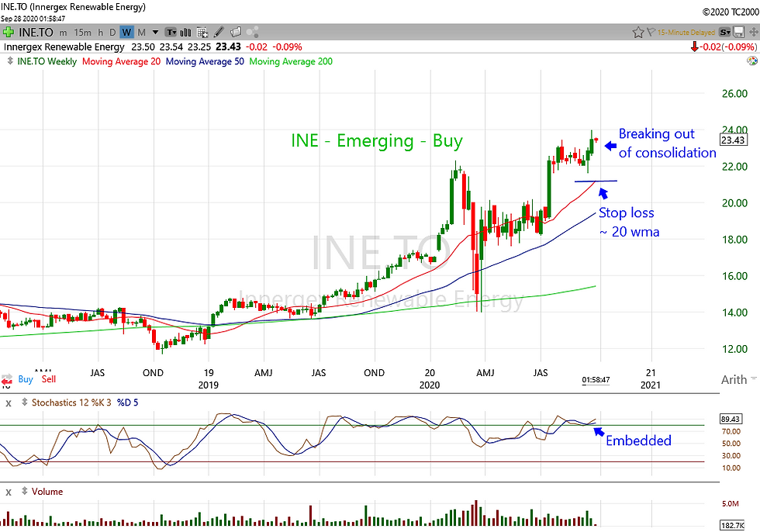The image size is (760, 532).
Task: Click the Innergex Renewable Energy company name
Action: [x=64, y=47]
